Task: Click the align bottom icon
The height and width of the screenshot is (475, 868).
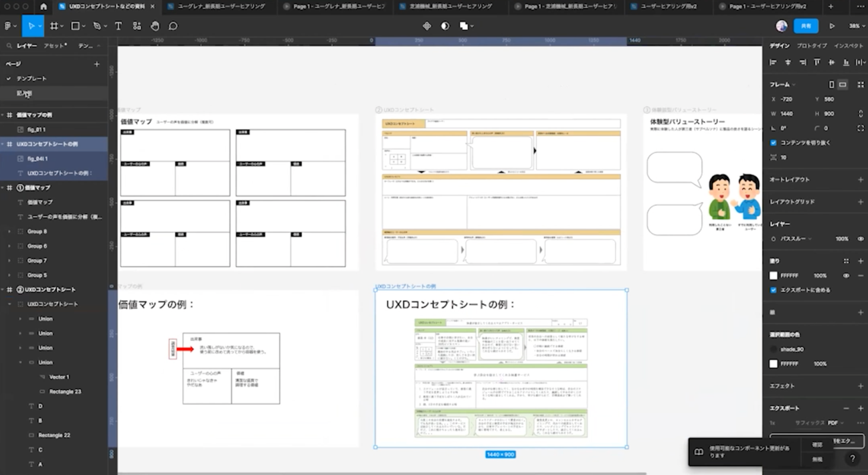Action: click(x=847, y=62)
